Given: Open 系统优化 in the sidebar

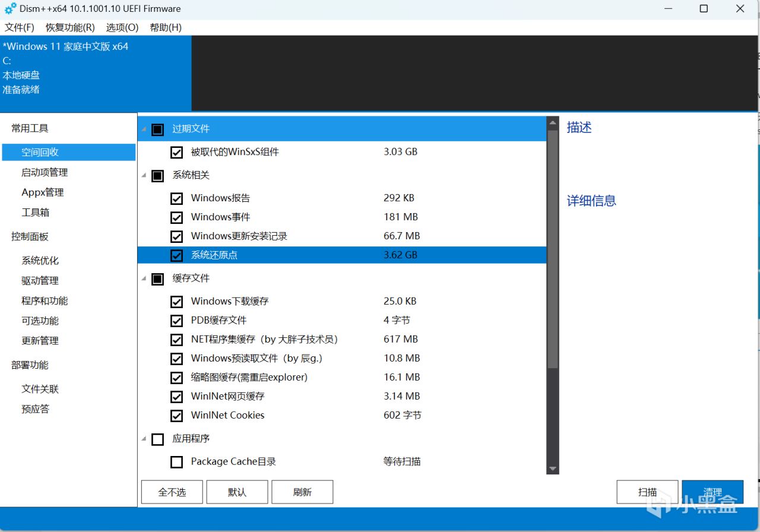Looking at the screenshot, I should pos(40,261).
